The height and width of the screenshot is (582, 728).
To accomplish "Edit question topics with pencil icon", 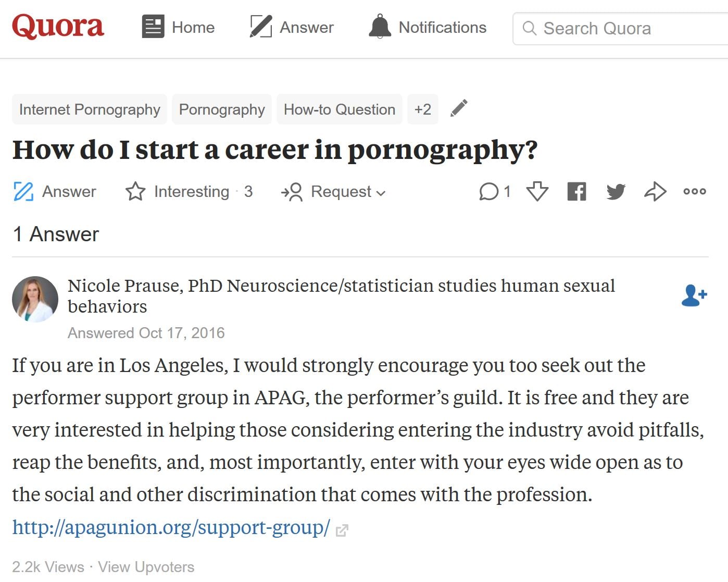I will pyautogui.click(x=459, y=108).
